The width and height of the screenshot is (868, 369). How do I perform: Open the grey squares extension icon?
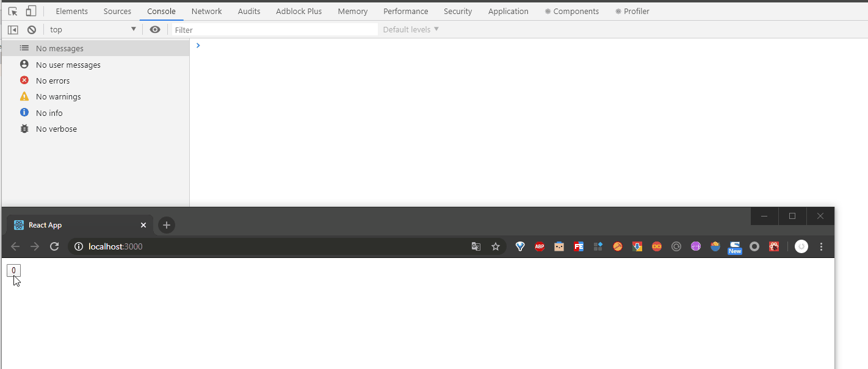[598, 246]
